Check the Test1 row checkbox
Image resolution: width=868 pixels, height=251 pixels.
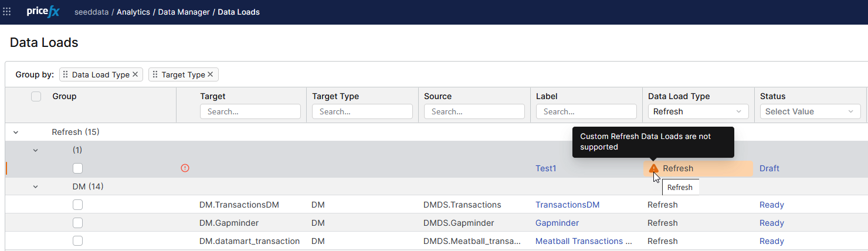coord(77,168)
